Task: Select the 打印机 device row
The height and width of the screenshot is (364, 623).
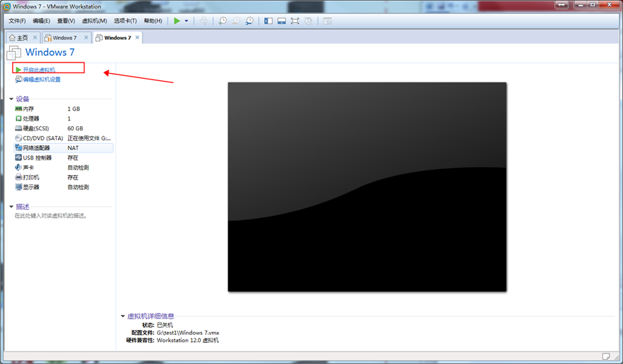Action: point(63,177)
